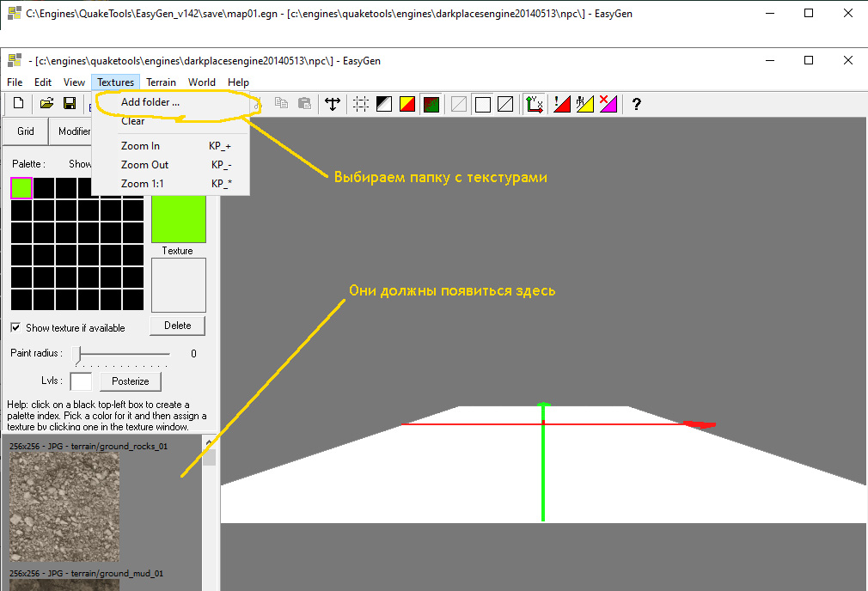Toggle the XY axis icon
Image resolution: width=868 pixels, height=591 pixels.
(535, 103)
